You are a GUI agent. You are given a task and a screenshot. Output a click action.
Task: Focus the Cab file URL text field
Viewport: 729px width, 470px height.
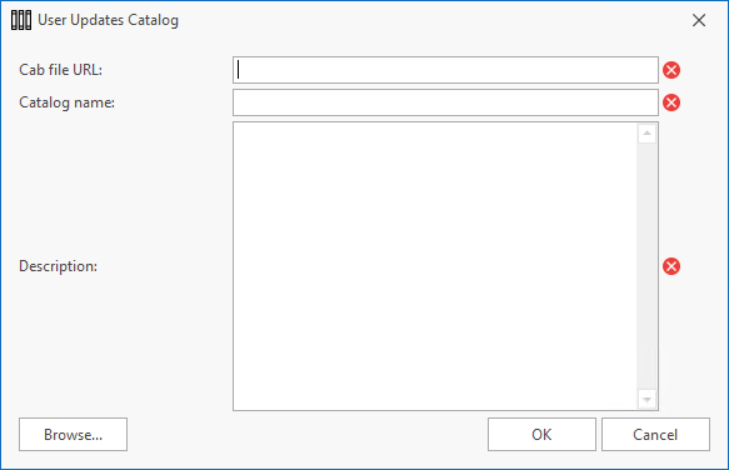point(445,70)
